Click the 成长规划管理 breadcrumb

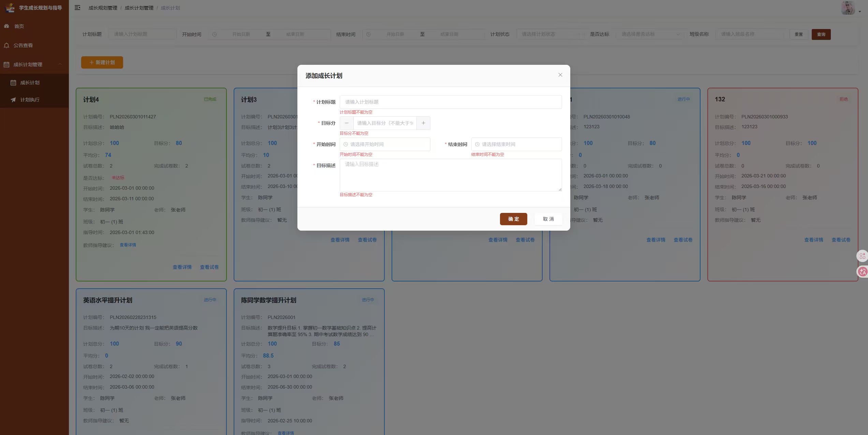103,8
